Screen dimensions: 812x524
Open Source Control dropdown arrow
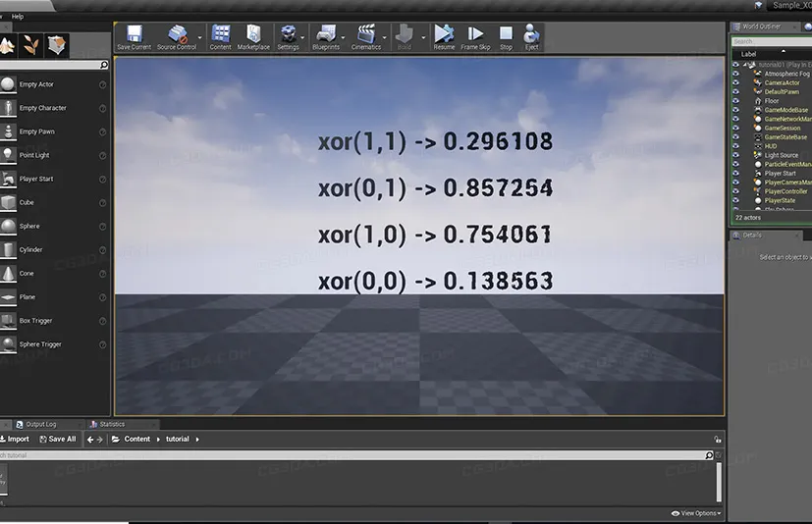(200, 38)
